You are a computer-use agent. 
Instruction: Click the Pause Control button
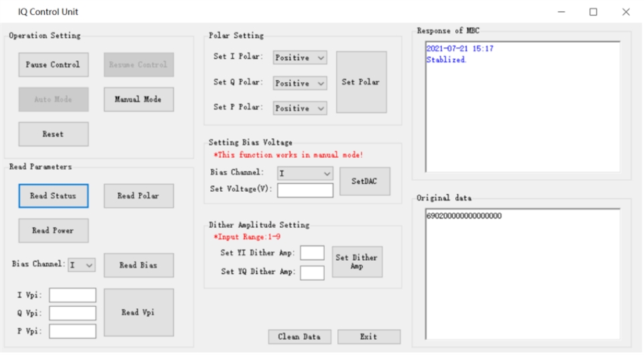pyautogui.click(x=53, y=65)
